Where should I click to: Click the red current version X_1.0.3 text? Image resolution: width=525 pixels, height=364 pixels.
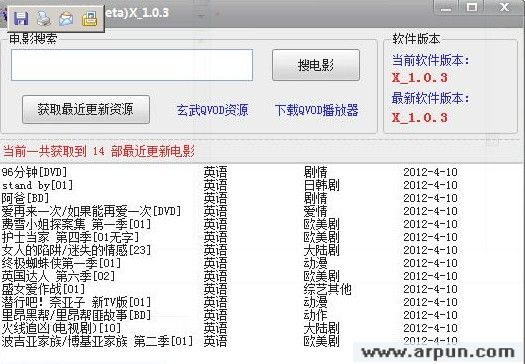coord(420,78)
